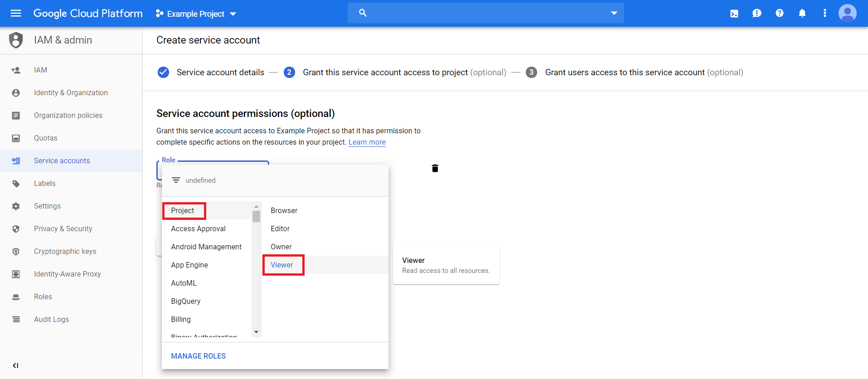Expand the search bar dropdown arrow

pos(614,13)
